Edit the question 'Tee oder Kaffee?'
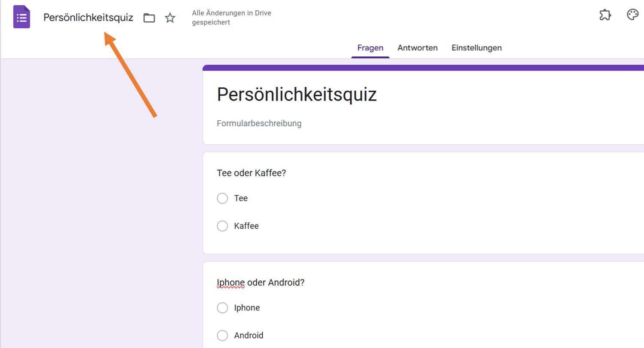Screen dimensions: 644x348 (252, 173)
